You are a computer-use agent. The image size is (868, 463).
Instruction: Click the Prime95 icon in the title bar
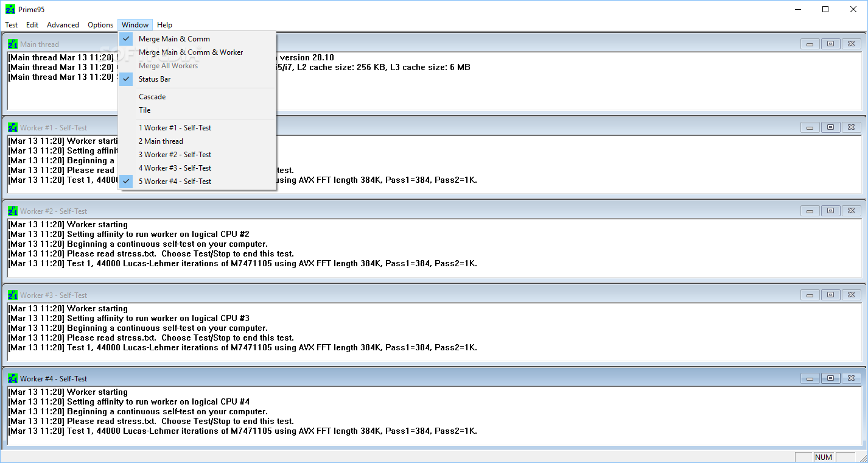pos(10,9)
